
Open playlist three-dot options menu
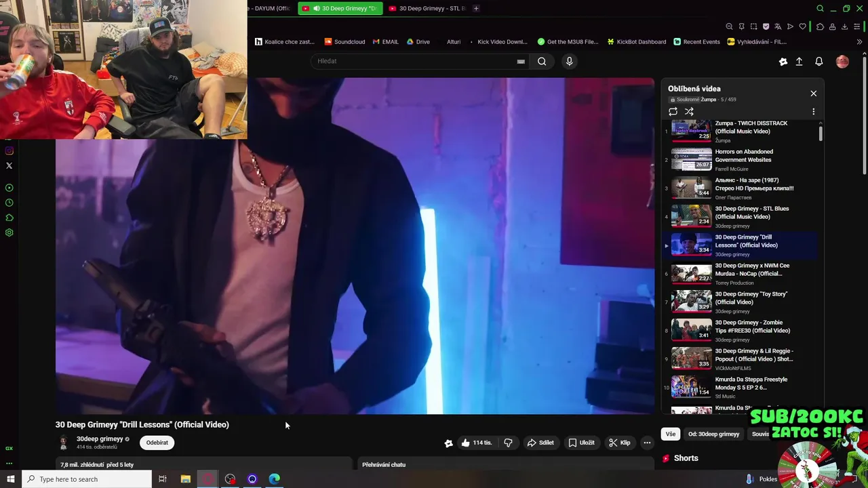[813, 112]
